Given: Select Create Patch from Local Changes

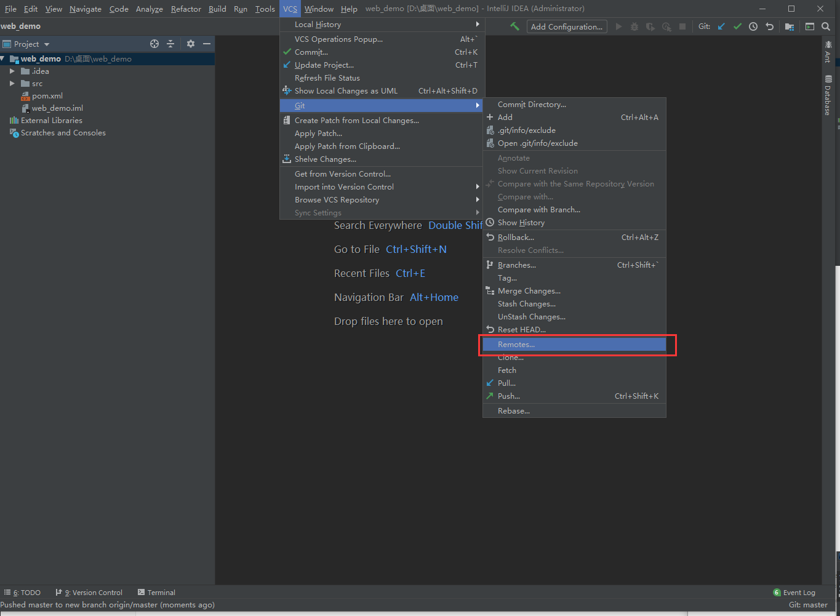Looking at the screenshot, I should click(382, 121).
